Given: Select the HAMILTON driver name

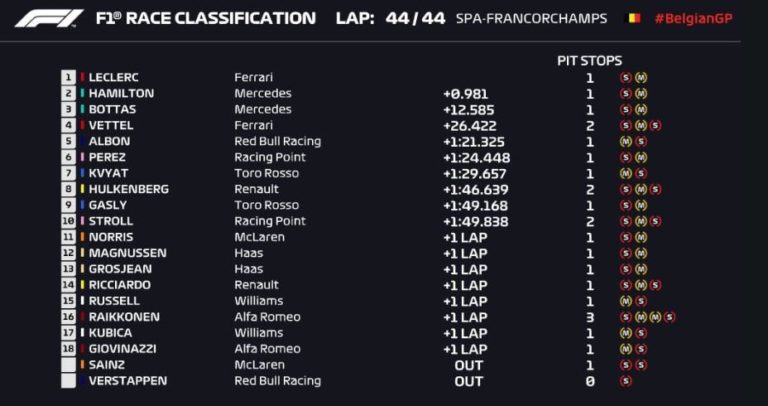Looking at the screenshot, I should click(121, 93).
